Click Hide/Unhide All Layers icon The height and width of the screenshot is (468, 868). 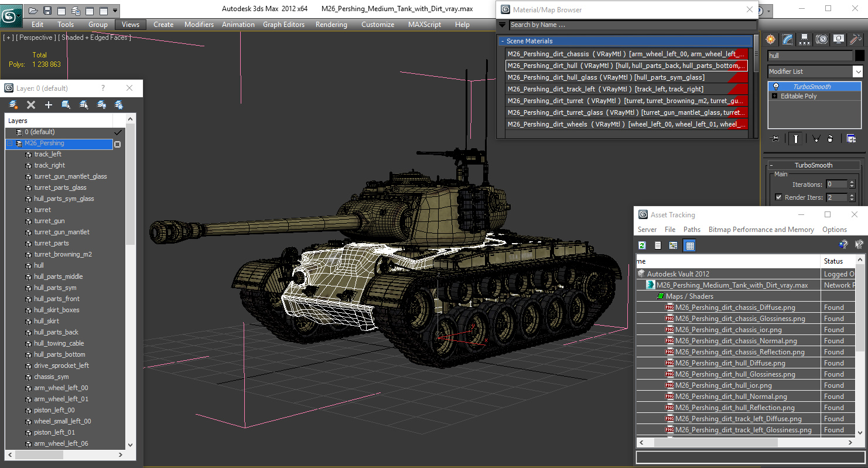tap(101, 105)
